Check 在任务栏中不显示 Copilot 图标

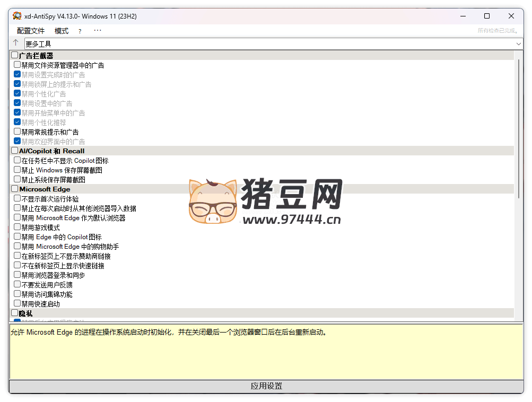tap(18, 160)
